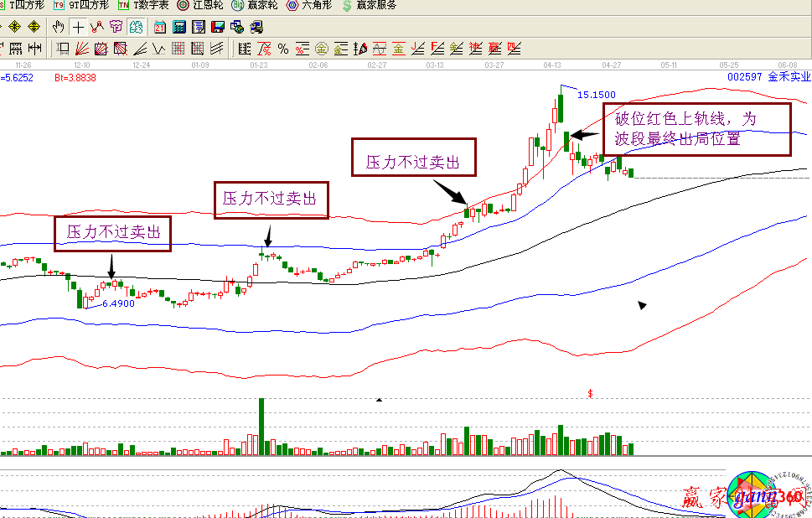Screen dimensions: 812x518
Task: Select the zigzag wave line tool
Action: pos(97,27)
